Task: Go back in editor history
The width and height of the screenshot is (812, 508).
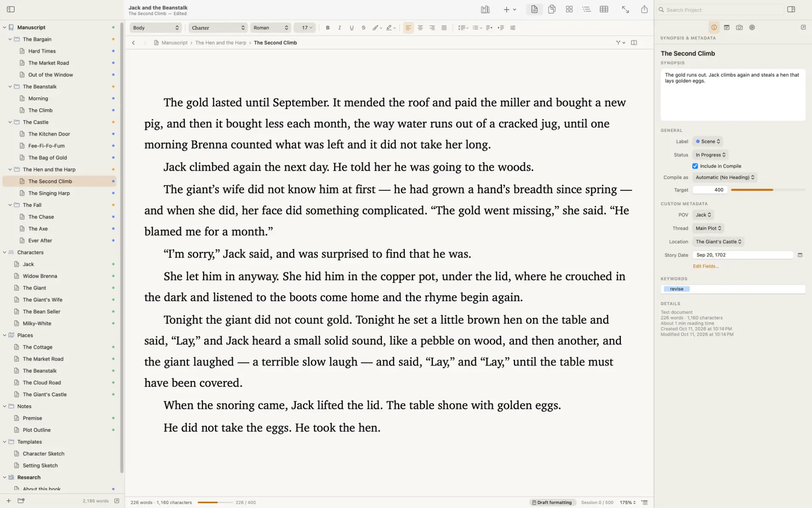Action: click(x=134, y=43)
